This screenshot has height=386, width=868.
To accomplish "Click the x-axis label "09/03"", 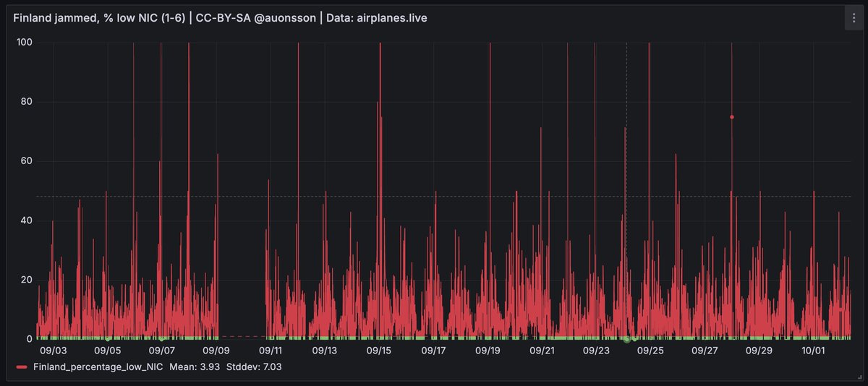I will (x=53, y=351).
